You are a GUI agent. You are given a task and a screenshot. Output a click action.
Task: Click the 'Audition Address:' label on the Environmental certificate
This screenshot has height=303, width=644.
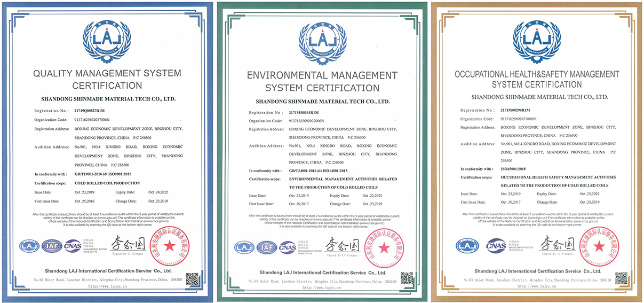266,145
